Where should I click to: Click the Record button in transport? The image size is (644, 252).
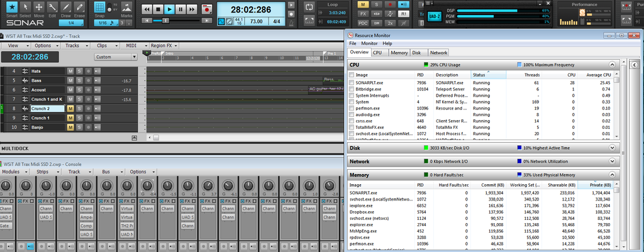tap(207, 9)
